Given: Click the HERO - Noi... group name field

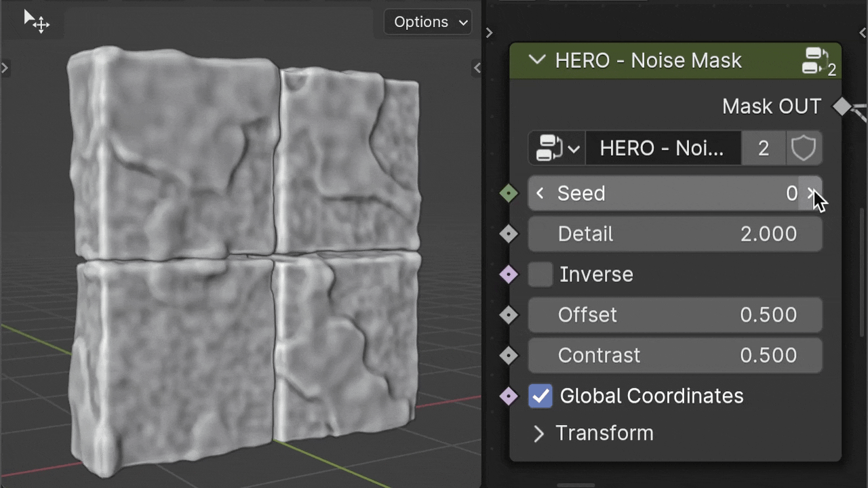Looking at the screenshot, I should pos(663,148).
